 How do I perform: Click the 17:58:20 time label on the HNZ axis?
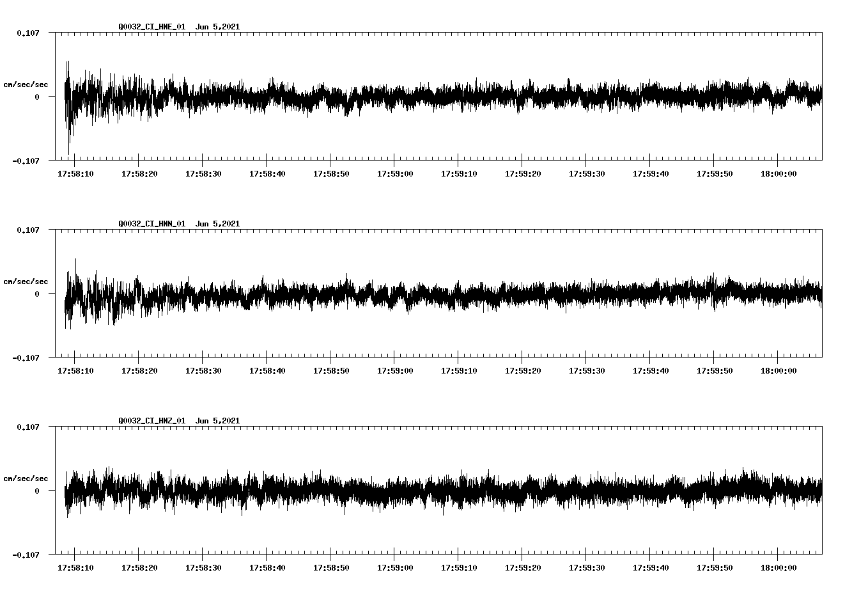point(139,567)
